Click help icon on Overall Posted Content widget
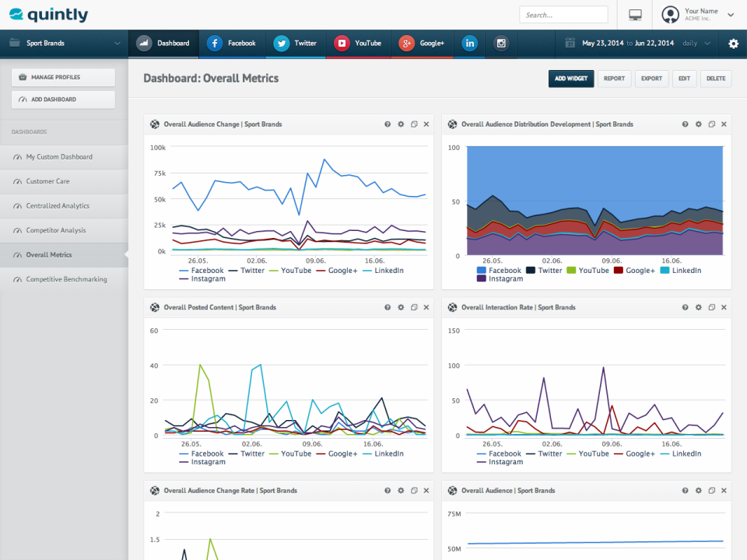Viewport: 747px width, 560px height. point(388,308)
